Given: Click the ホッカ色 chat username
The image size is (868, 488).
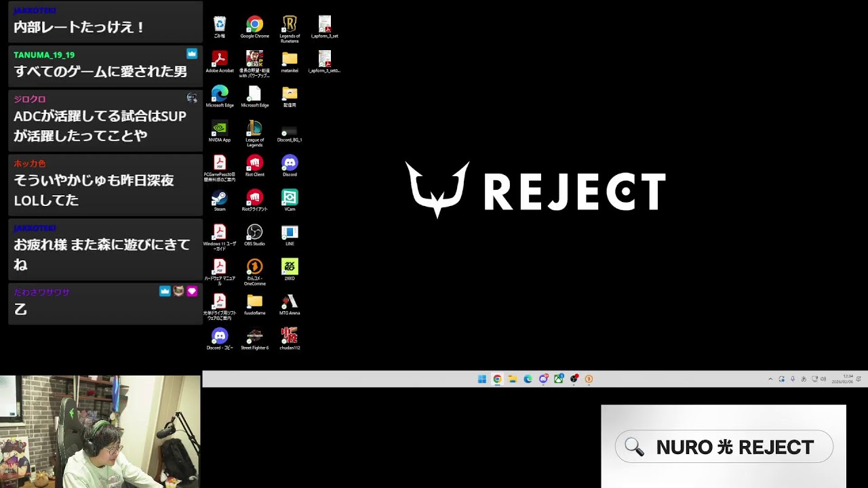Looking at the screenshot, I should (29, 163).
